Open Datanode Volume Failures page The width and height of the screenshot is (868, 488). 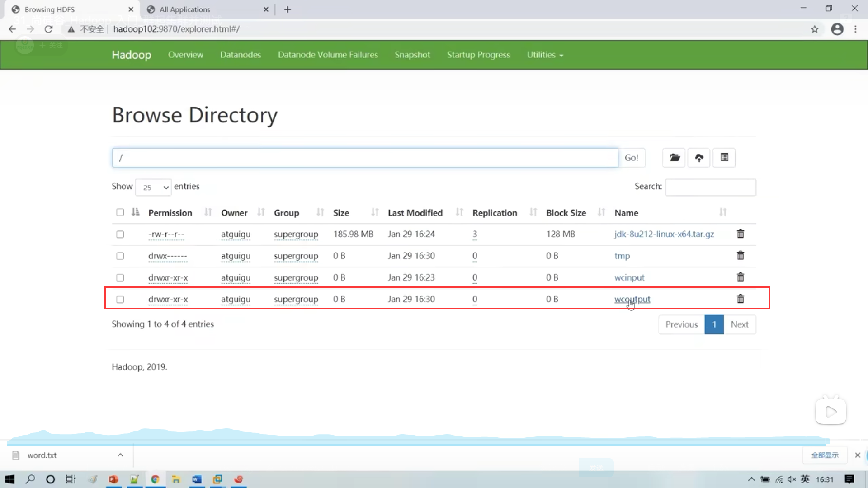[328, 55]
